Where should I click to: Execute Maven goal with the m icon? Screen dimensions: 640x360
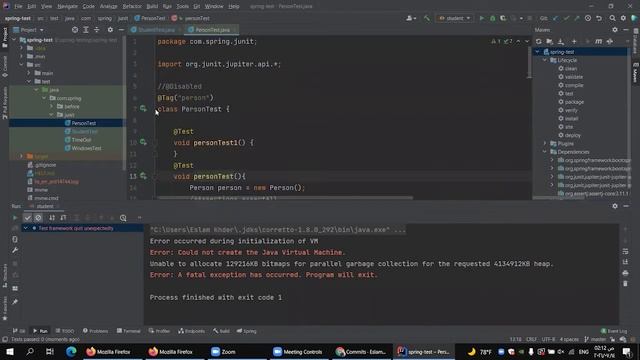598,41
